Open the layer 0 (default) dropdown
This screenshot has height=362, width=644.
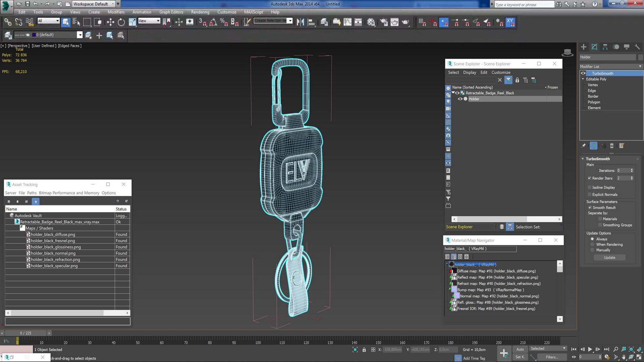[x=79, y=35]
